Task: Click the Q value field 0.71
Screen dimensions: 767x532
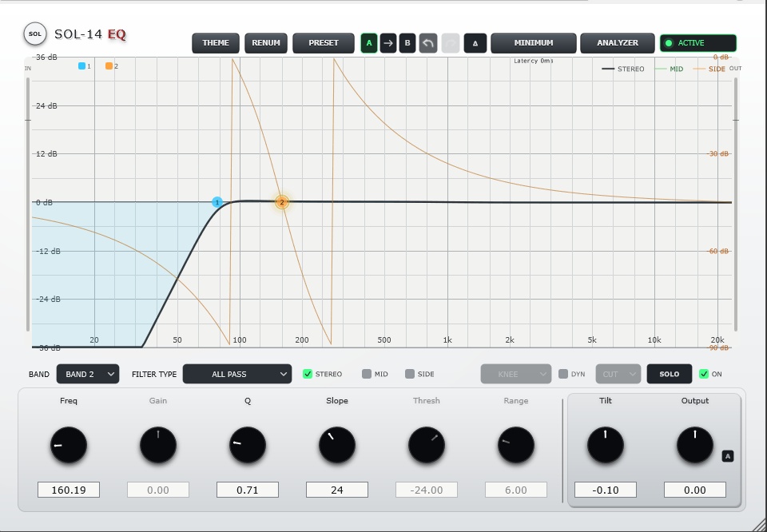Action: point(248,490)
